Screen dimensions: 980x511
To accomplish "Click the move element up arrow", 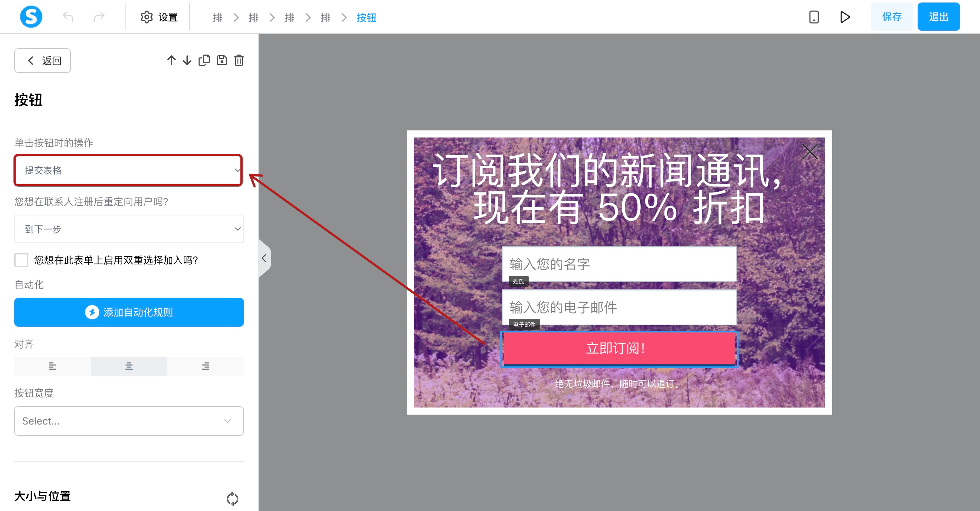I will (x=171, y=61).
